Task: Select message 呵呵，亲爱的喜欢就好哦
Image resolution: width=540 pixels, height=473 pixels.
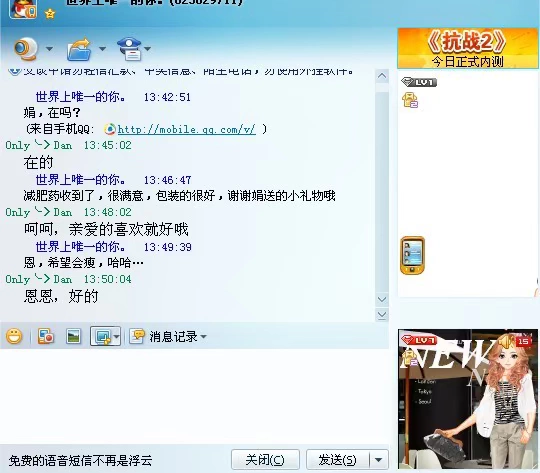Action: coord(106,229)
